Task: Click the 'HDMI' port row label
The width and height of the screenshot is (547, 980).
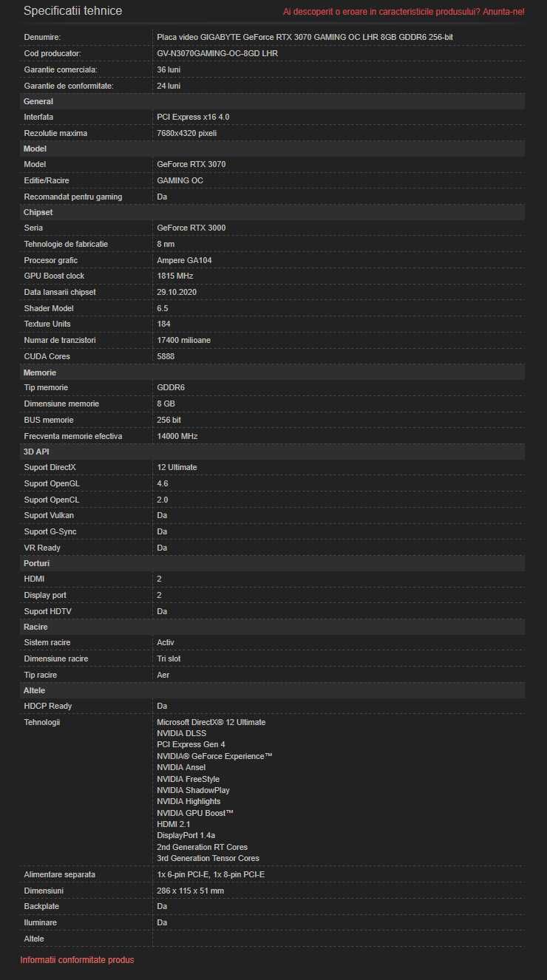Action: pyautogui.click(x=34, y=579)
